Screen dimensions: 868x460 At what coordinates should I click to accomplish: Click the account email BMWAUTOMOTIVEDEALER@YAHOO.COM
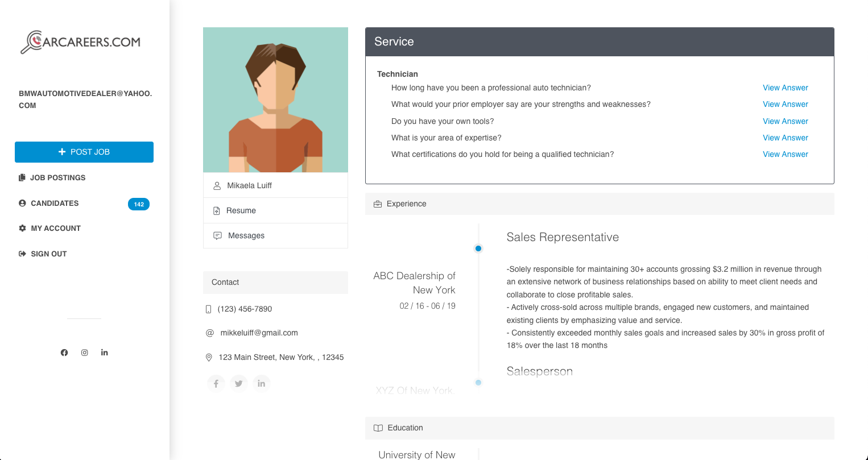[85, 100]
